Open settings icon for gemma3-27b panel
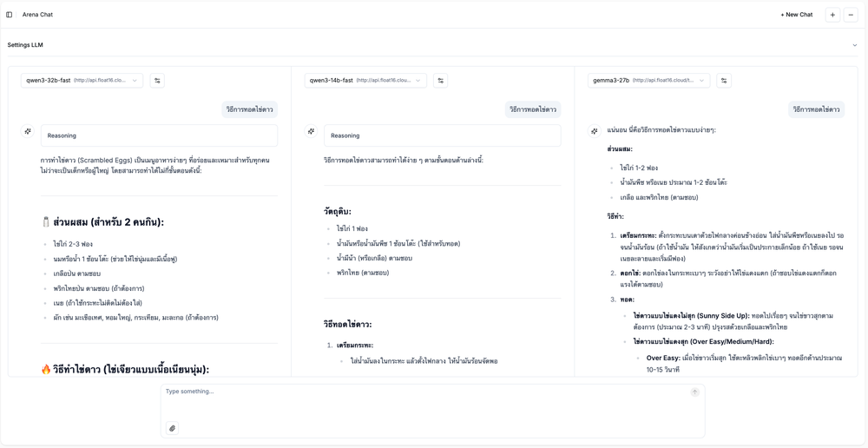 point(724,81)
